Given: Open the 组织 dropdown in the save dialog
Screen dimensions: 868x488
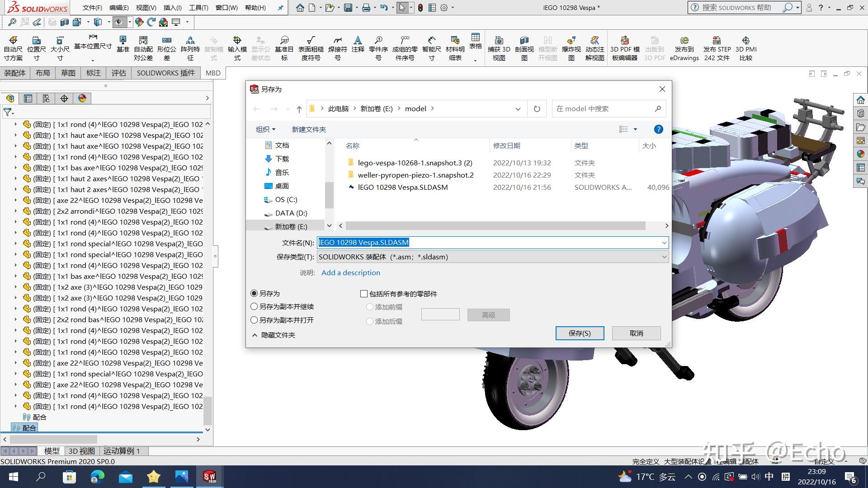Looking at the screenshot, I should (x=265, y=130).
